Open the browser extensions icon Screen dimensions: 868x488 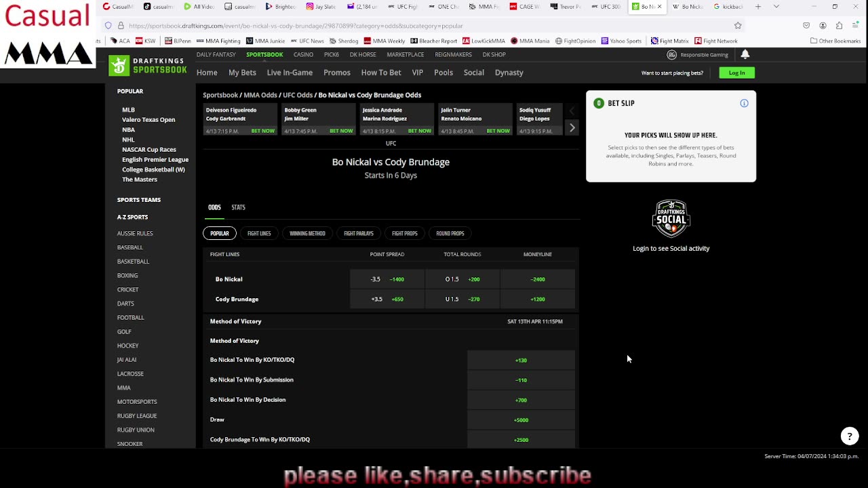(x=839, y=26)
